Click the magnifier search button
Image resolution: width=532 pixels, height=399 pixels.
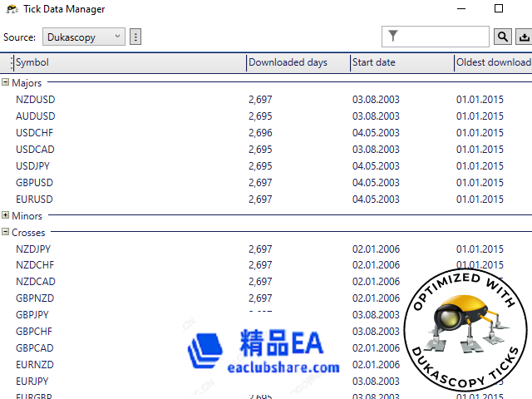point(502,37)
